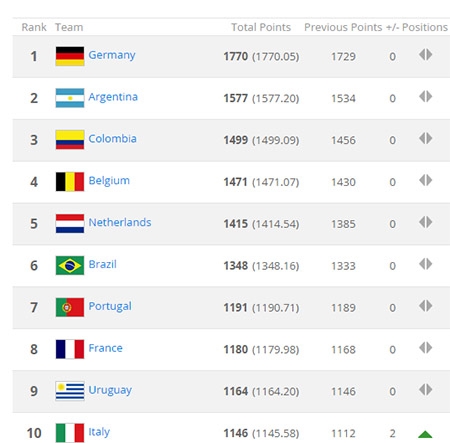Viewport: 450px width, 443px height.
Task: Click the no-change arrows icon in France row
Action: point(426,348)
